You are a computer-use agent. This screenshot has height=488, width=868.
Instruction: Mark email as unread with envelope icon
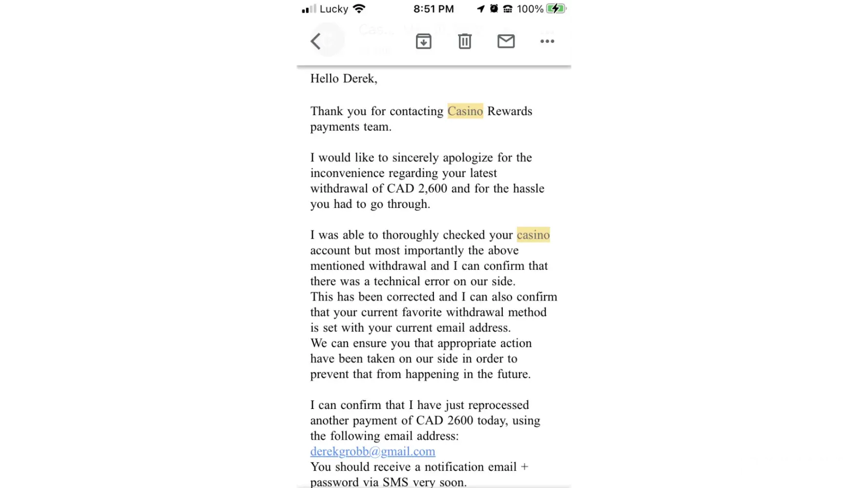(506, 41)
